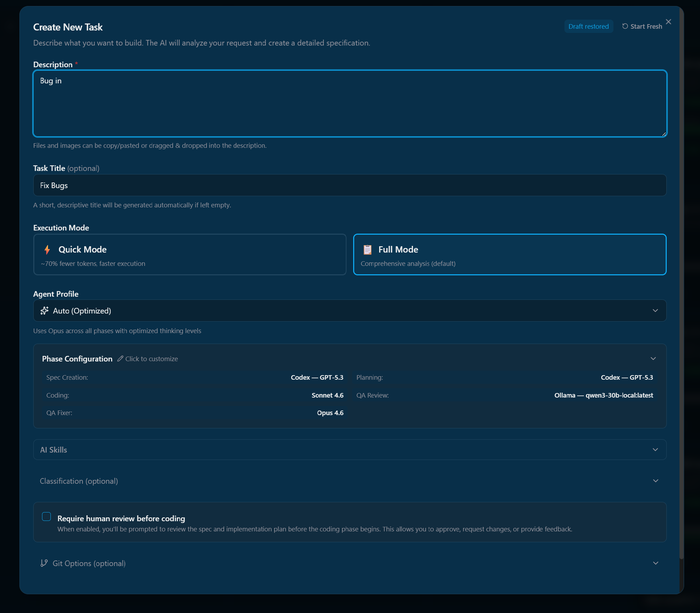Screen dimensions: 700x613
Task: Expand the AI Skills section
Action: 350,450
